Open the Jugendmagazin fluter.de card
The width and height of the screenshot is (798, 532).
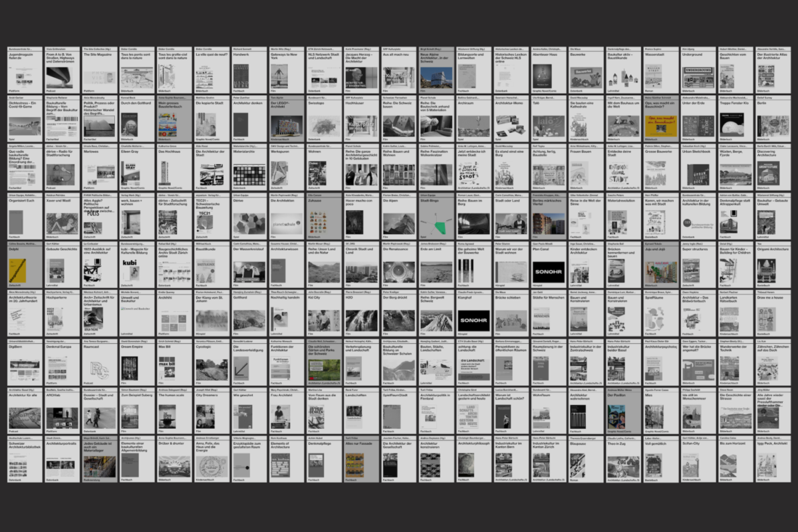[25, 70]
